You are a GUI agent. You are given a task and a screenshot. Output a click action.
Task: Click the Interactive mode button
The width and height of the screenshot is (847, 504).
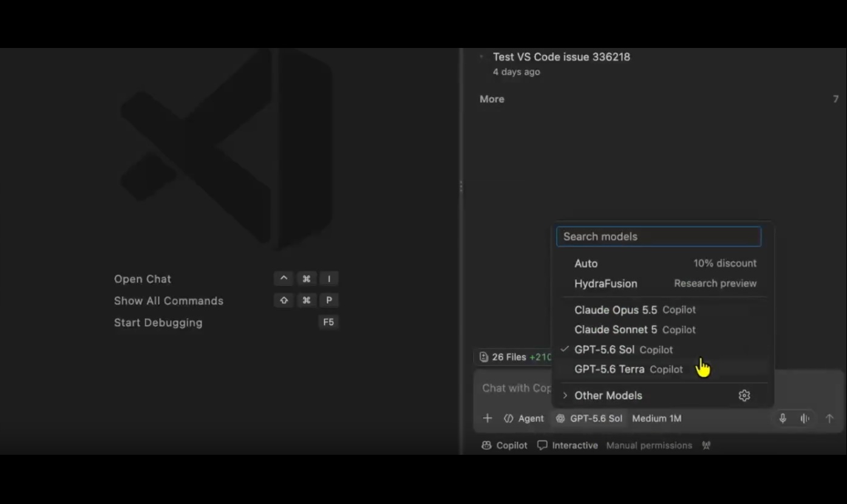568,445
